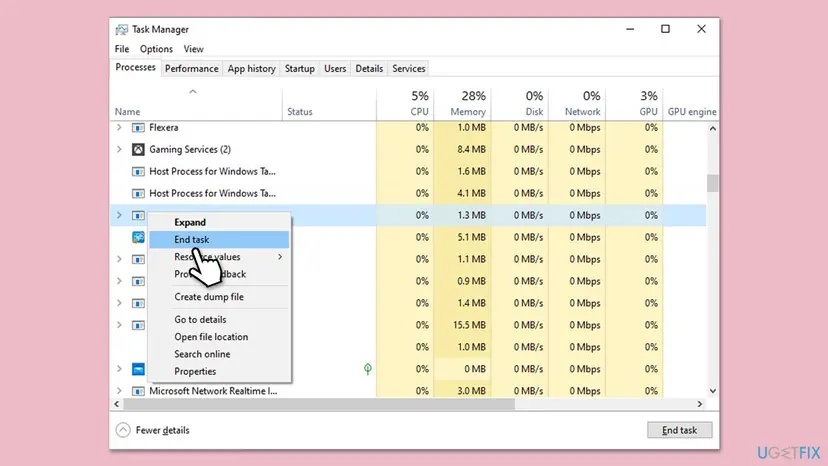
Task: Switch to the Services tab
Action: (409, 69)
